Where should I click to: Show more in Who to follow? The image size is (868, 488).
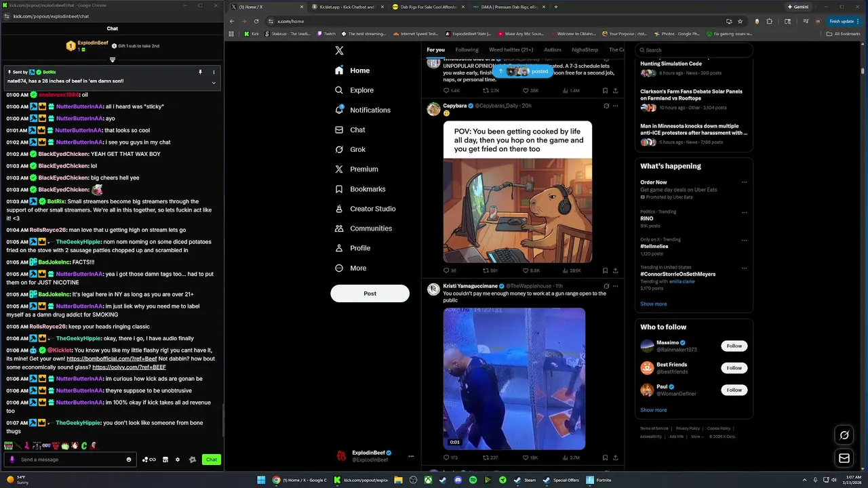pyautogui.click(x=653, y=410)
